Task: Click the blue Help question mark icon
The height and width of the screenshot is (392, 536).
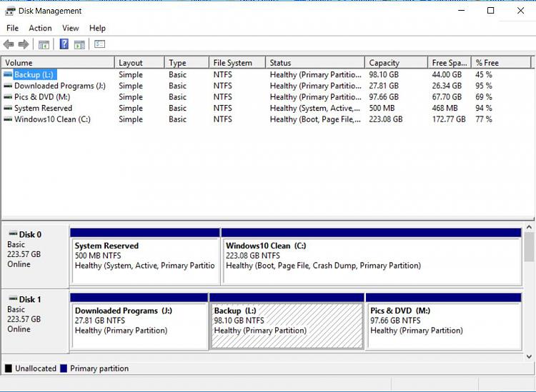Action: point(64,44)
